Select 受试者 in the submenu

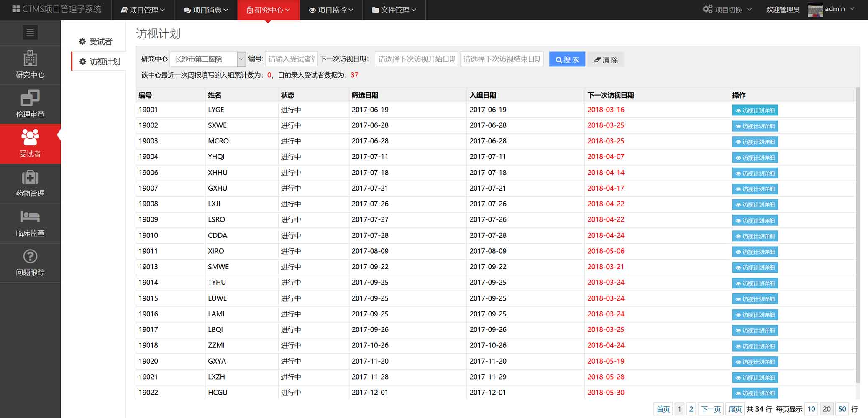pos(96,41)
